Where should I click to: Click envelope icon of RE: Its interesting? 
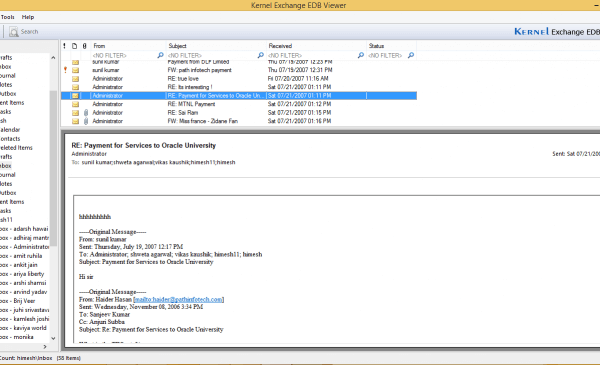(x=75, y=87)
